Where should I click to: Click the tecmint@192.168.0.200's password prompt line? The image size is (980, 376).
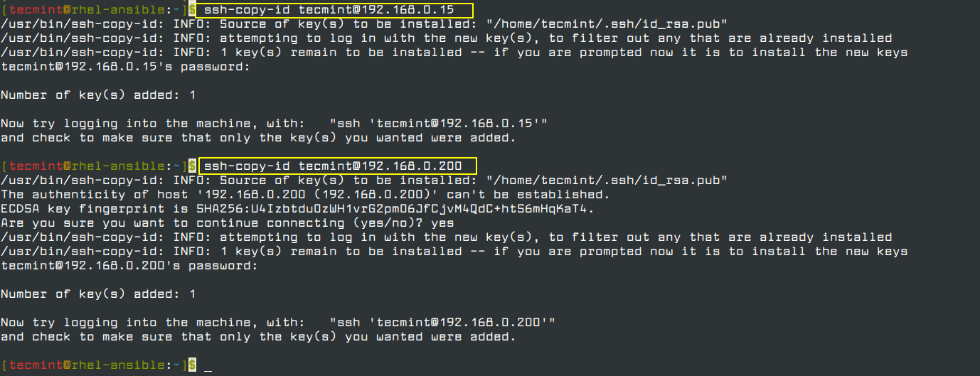(x=129, y=266)
